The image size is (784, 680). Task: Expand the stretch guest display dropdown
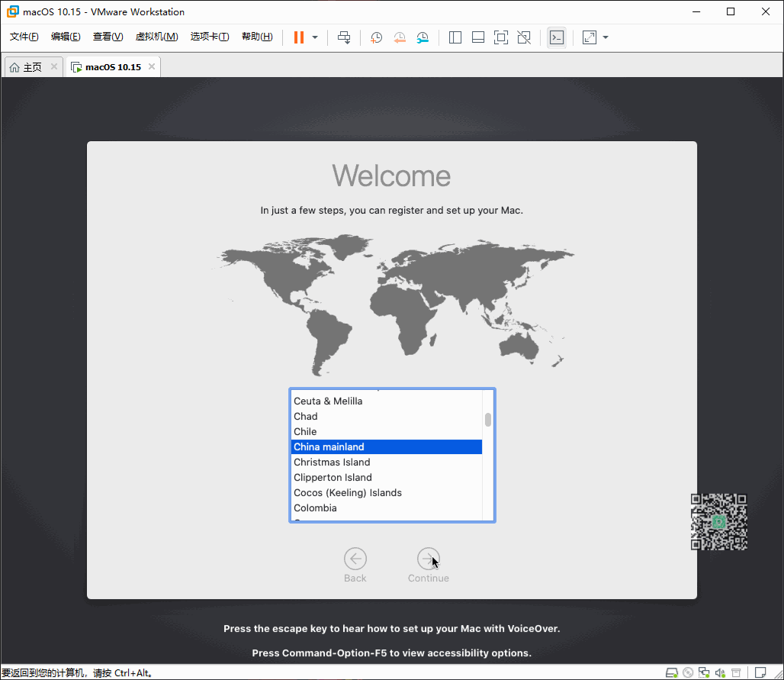[x=606, y=37]
